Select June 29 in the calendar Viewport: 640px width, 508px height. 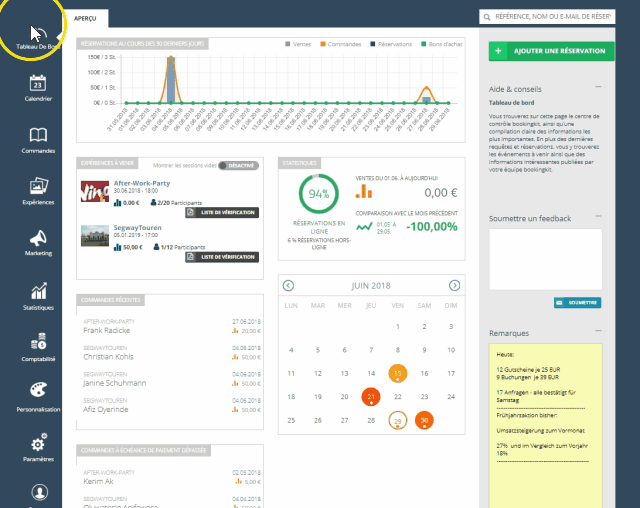[x=398, y=420]
